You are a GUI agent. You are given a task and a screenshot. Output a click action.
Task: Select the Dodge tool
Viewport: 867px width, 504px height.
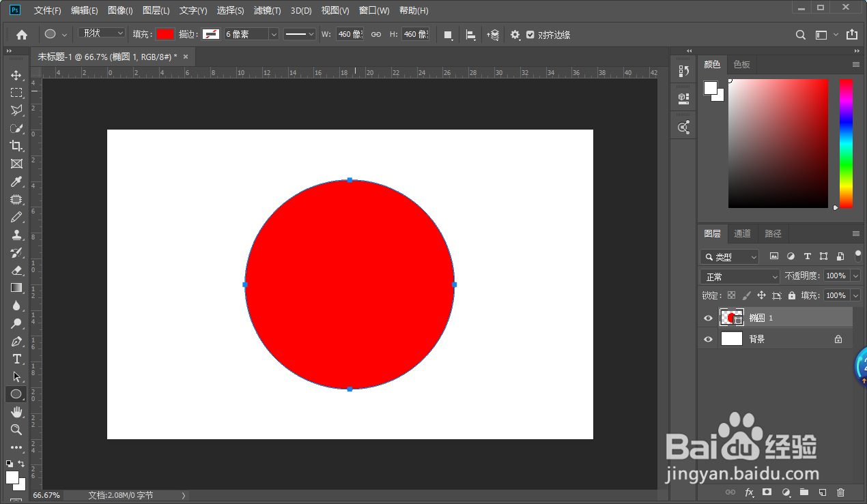[16, 323]
